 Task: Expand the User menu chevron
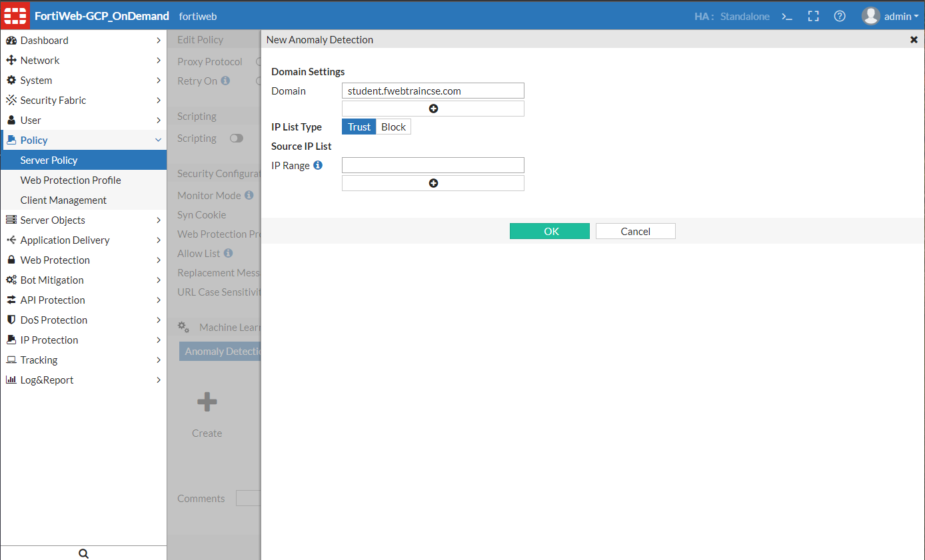click(x=159, y=121)
